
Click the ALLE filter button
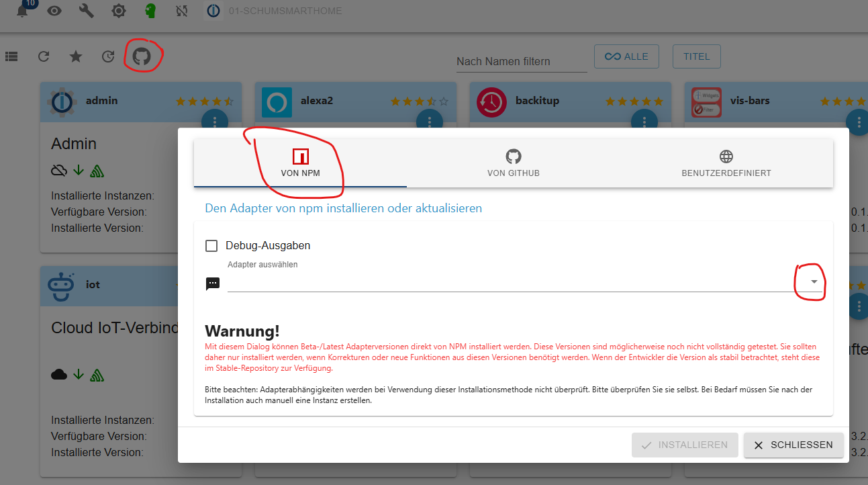(626, 56)
